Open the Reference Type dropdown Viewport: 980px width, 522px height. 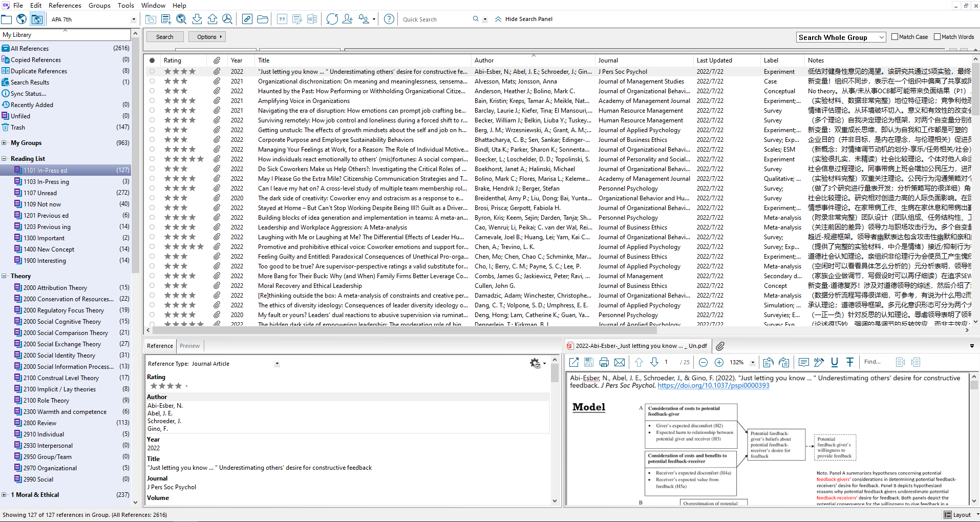(x=277, y=364)
